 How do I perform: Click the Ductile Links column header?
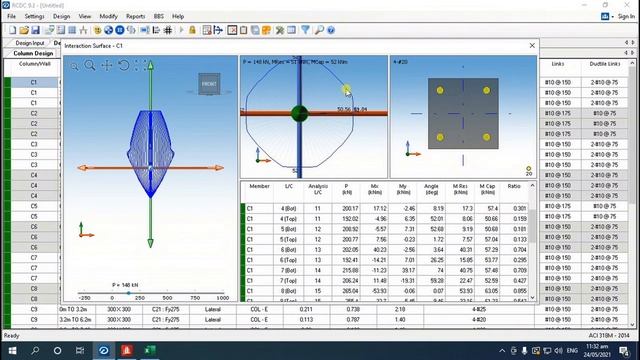click(604, 64)
